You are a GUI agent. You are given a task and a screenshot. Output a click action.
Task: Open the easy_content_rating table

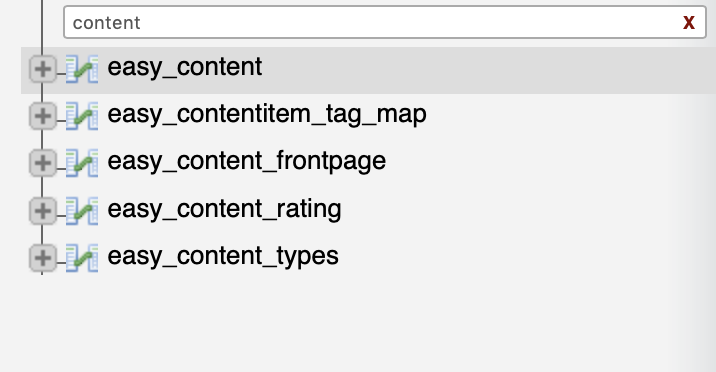coord(224,210)
